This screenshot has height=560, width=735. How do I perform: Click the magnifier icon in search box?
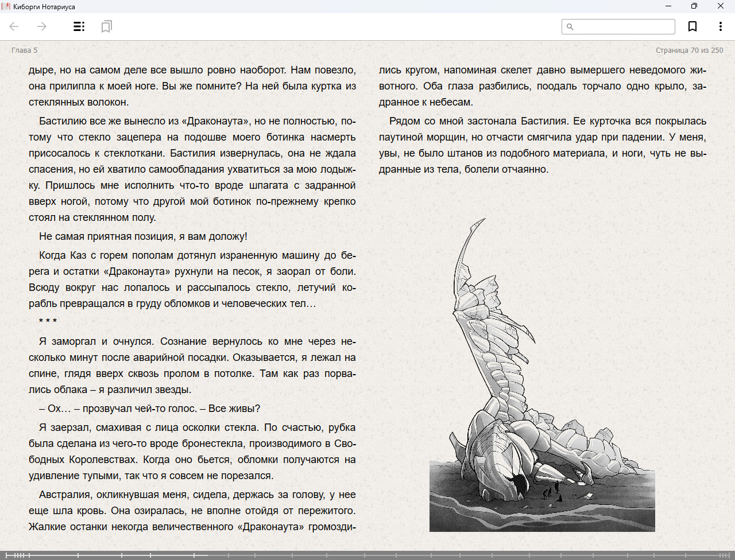coord(570,27)
